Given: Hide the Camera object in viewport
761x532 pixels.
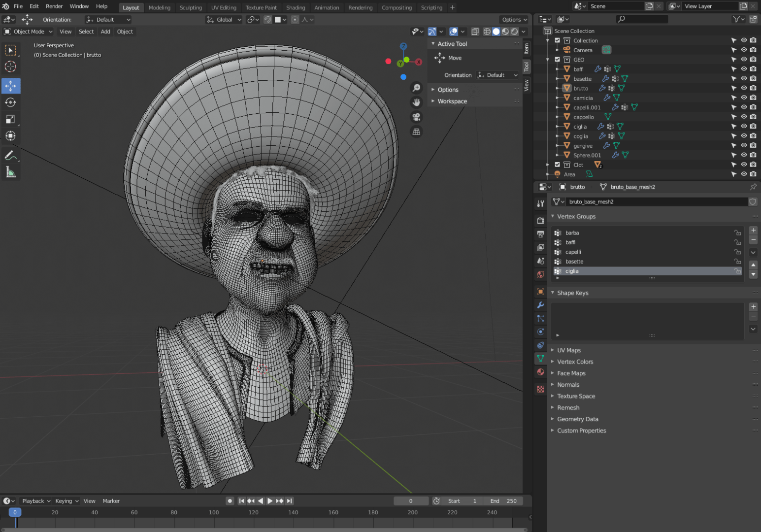Looking at the screenshot, I should (744, 50).
